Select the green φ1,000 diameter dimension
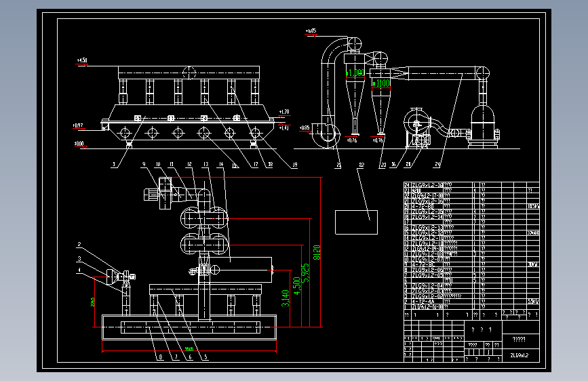Viewport: 588px width, 381px height. [x=355, y=73]
